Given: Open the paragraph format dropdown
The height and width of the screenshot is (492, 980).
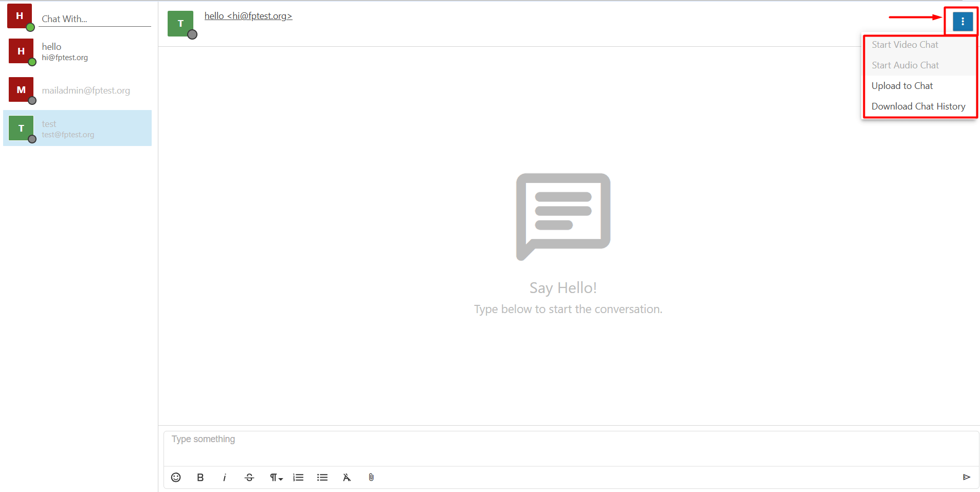Looking at the screenshot, I should point(276,477).
